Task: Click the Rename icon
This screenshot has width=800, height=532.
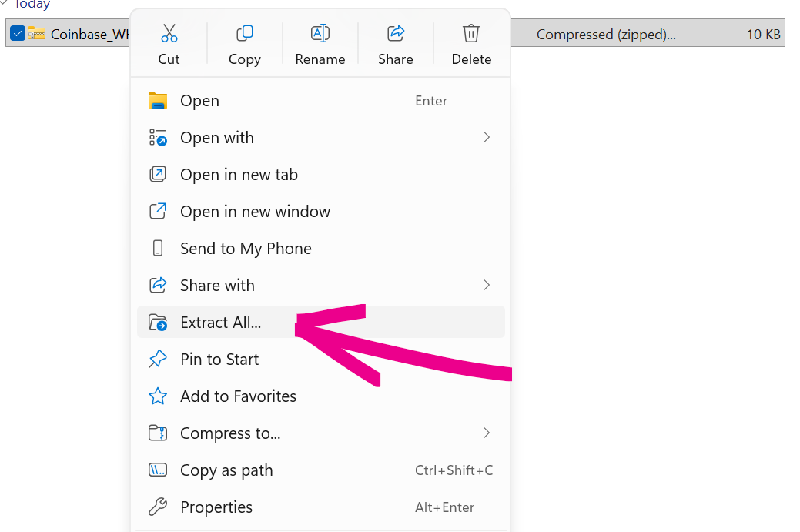Action: [320, 34]
